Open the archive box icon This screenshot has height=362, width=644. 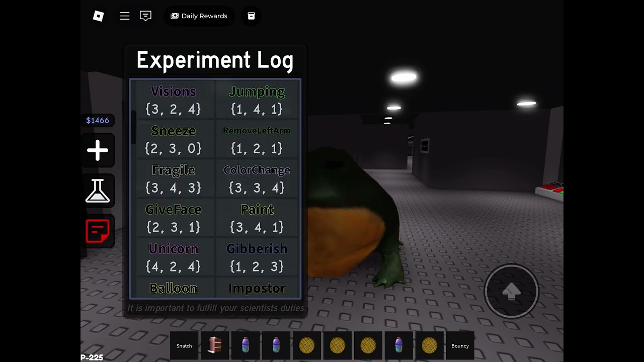click(251, 16)
